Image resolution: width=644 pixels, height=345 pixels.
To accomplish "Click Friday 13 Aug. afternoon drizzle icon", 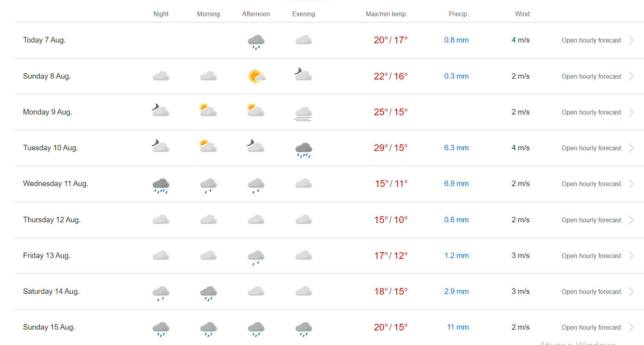I will coord(256,258).
